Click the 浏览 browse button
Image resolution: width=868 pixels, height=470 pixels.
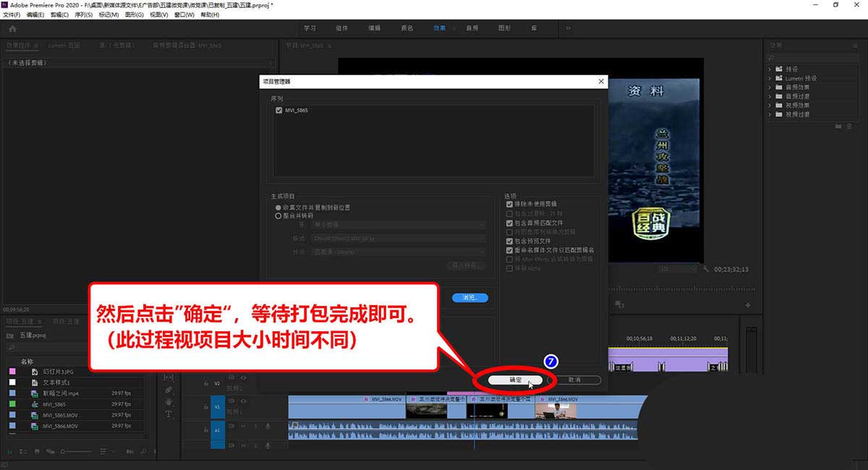[470, 298]
